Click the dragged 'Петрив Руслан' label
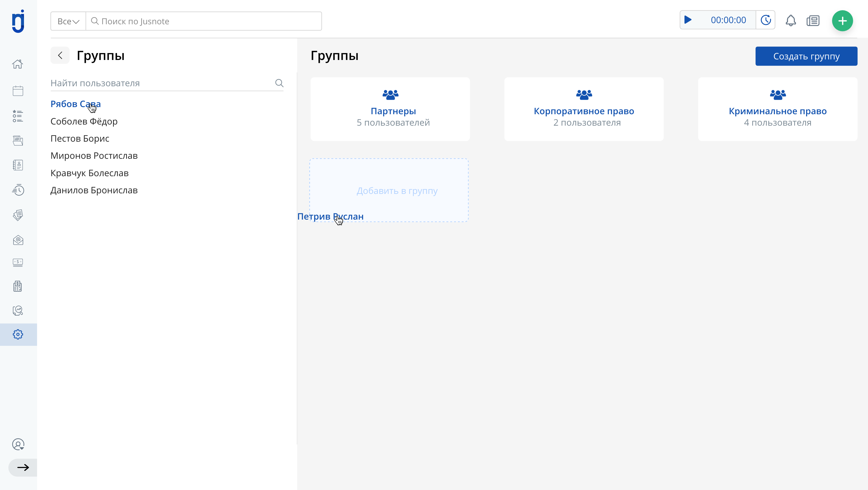Image resolution: width=868 pixels, height=490 pixels. click(x=330, y=216)
